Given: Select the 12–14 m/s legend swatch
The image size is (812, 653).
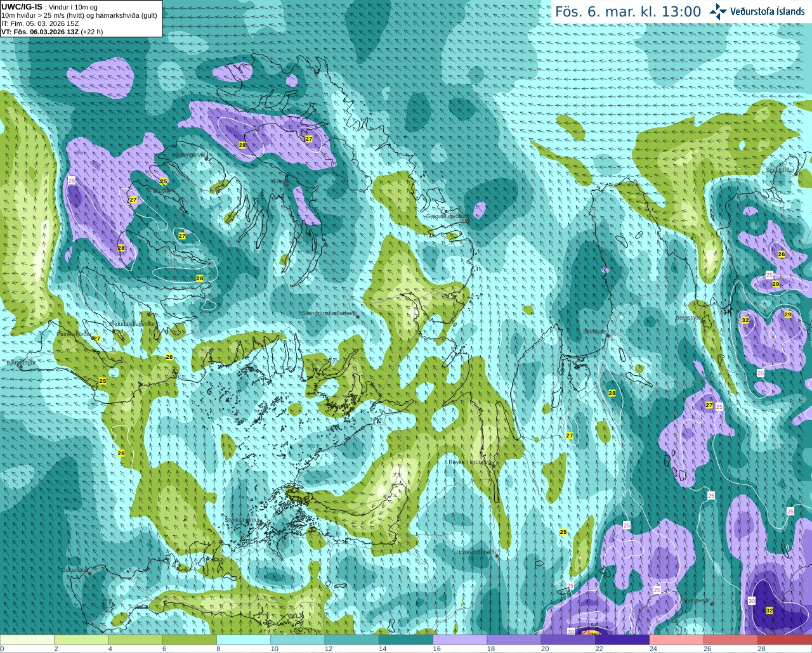Looking at the screenshot, I should 352,640.
